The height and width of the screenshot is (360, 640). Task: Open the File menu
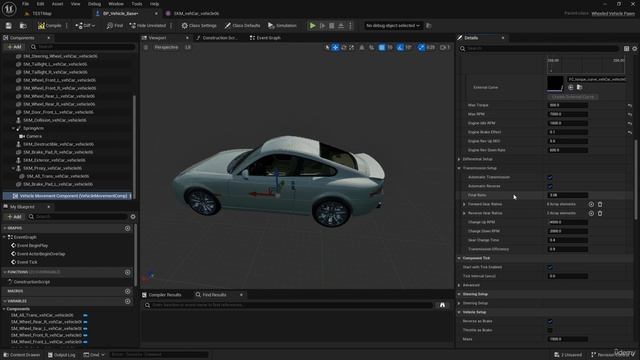click(25, 4)
